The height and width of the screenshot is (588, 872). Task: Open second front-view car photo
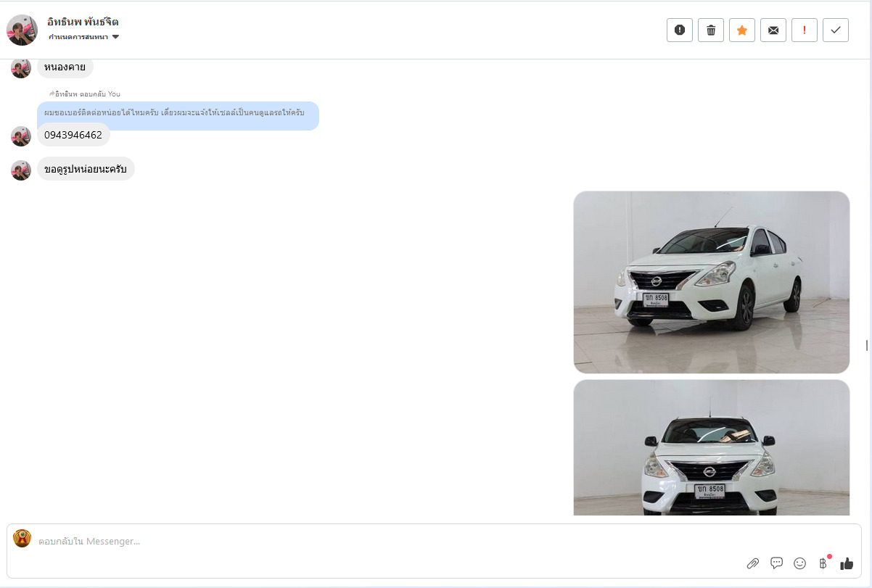[x=711, y=447]
